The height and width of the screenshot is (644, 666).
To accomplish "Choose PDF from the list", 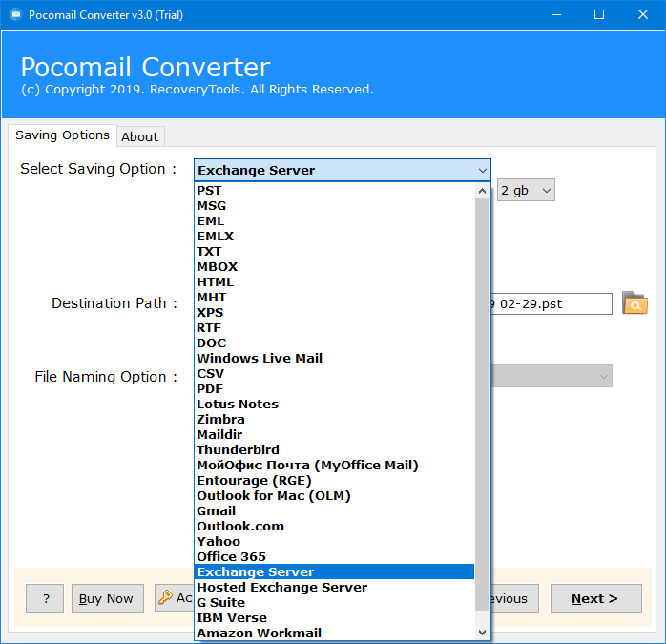I will tap(335, 388).
